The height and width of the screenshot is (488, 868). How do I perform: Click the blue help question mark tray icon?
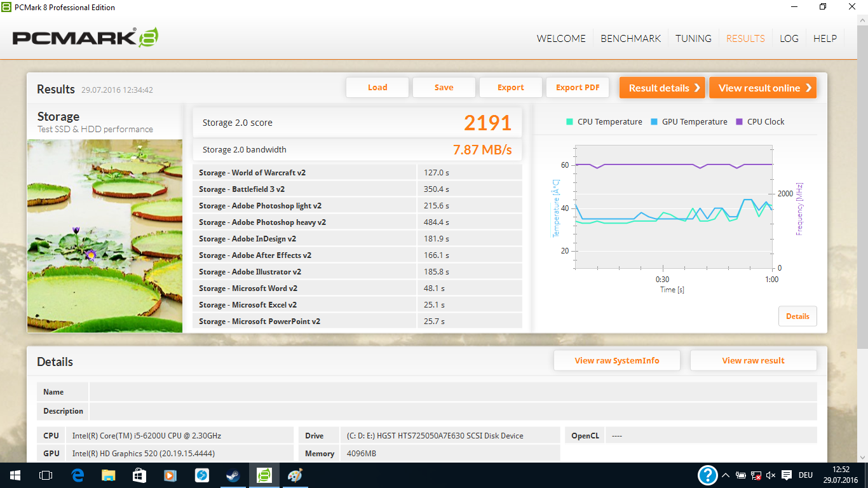pyautogui.click(x=707, y=475)
